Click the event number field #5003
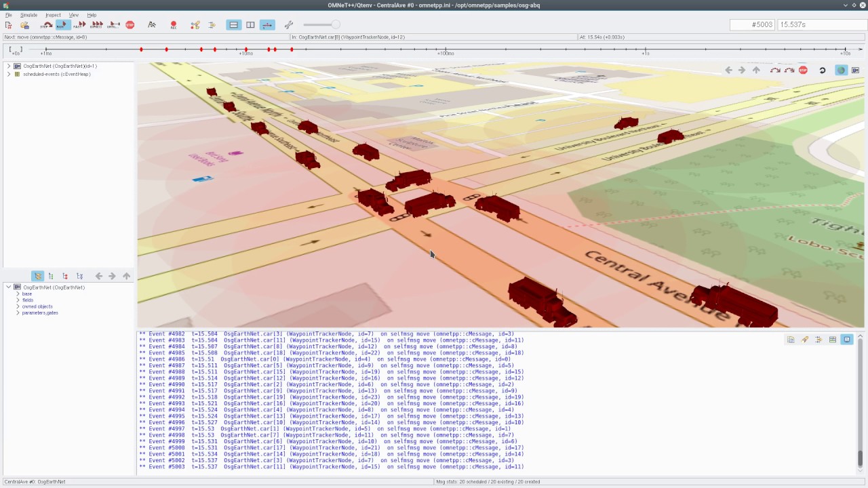868x488 pixels. pyautogui.click(x=752, y=24)
